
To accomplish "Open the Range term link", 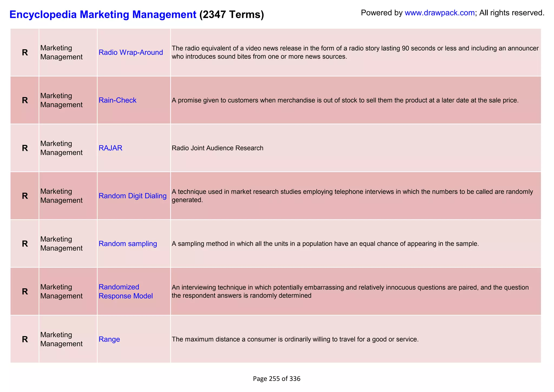I will click(x=109, y=339).
